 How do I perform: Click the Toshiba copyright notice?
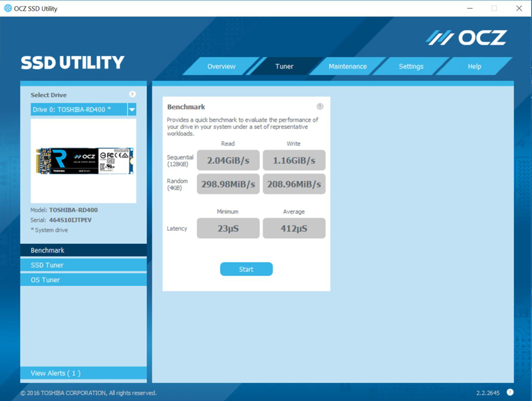(x=88, y=393)
